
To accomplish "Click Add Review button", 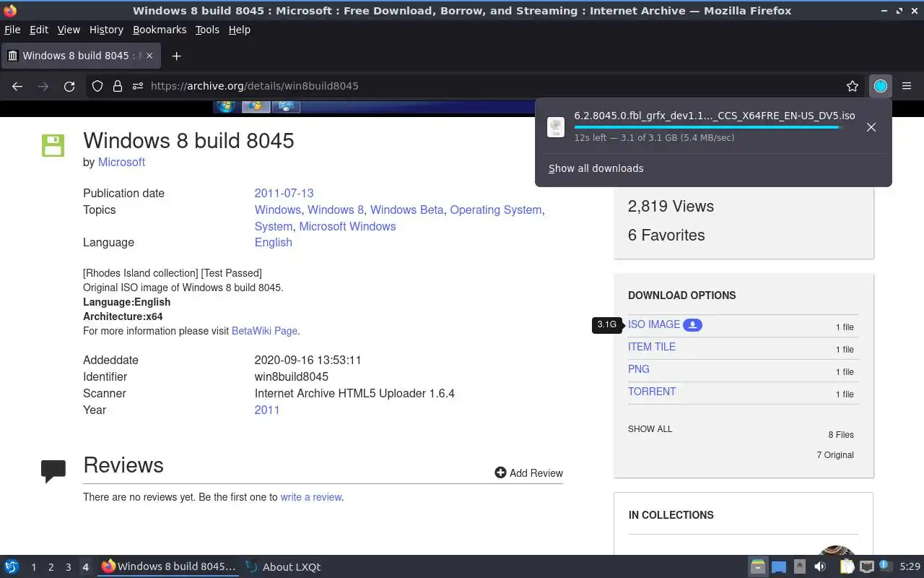I will pos(528,473).
